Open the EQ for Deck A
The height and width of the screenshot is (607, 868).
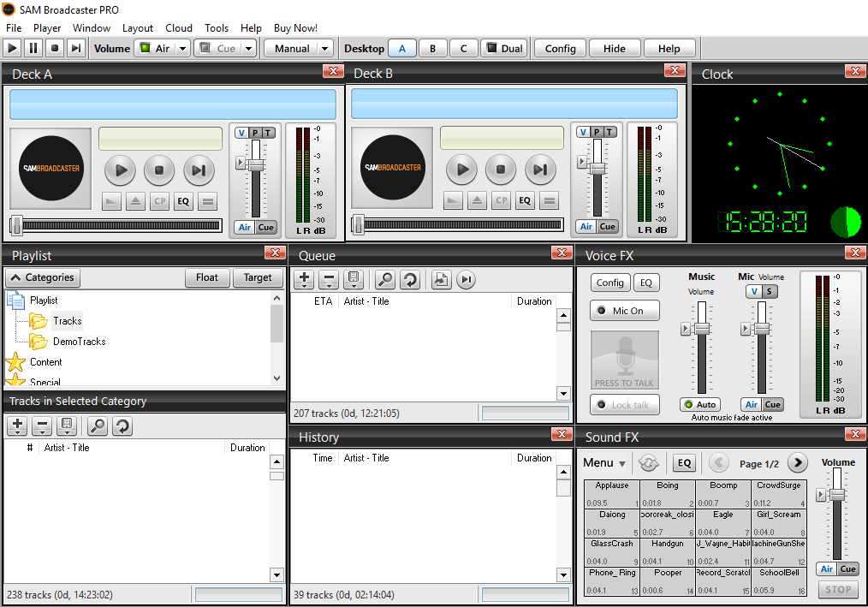[x=183, y=201]
